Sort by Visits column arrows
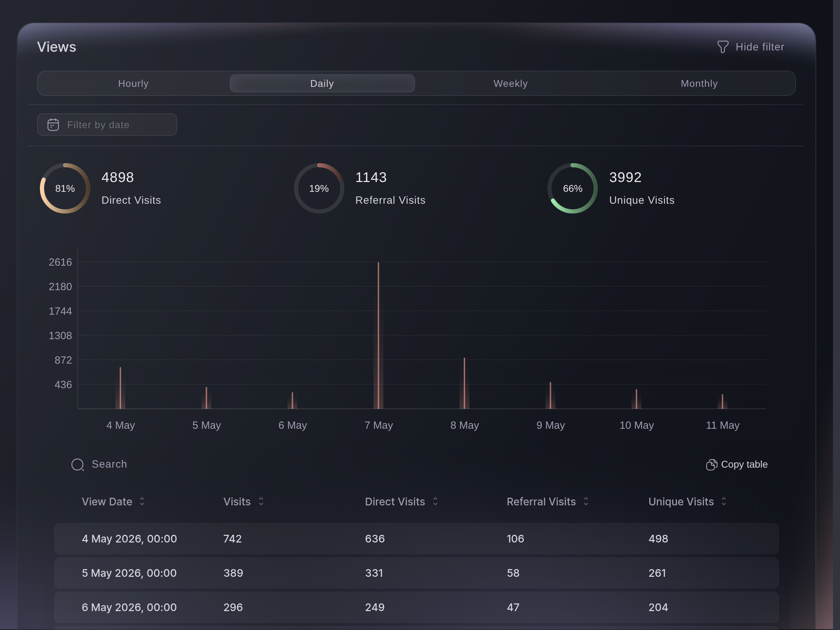The height and width of the screenshot is (630, 840). 261,501
